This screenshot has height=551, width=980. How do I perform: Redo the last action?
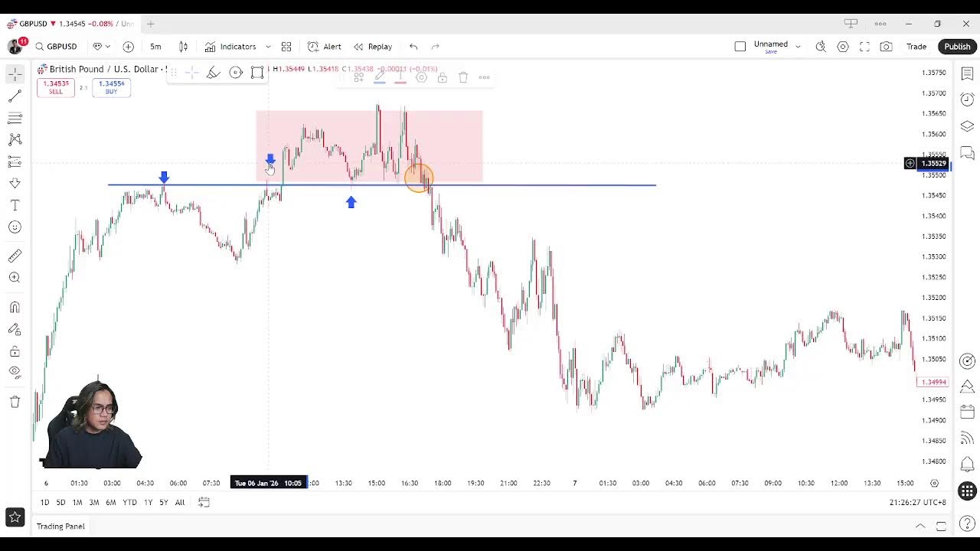point(435,47)
